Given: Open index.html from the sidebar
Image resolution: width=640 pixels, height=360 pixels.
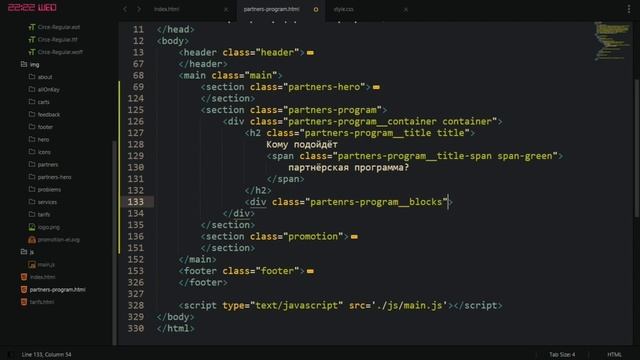Looking at the screenshot, I should (42, 277).
